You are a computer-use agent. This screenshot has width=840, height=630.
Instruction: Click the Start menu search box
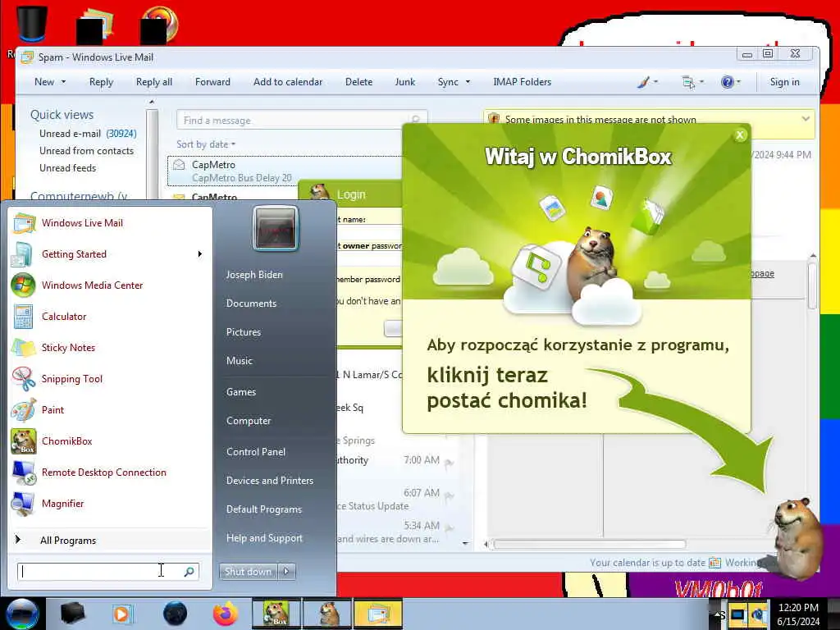(x=99, y=572)
